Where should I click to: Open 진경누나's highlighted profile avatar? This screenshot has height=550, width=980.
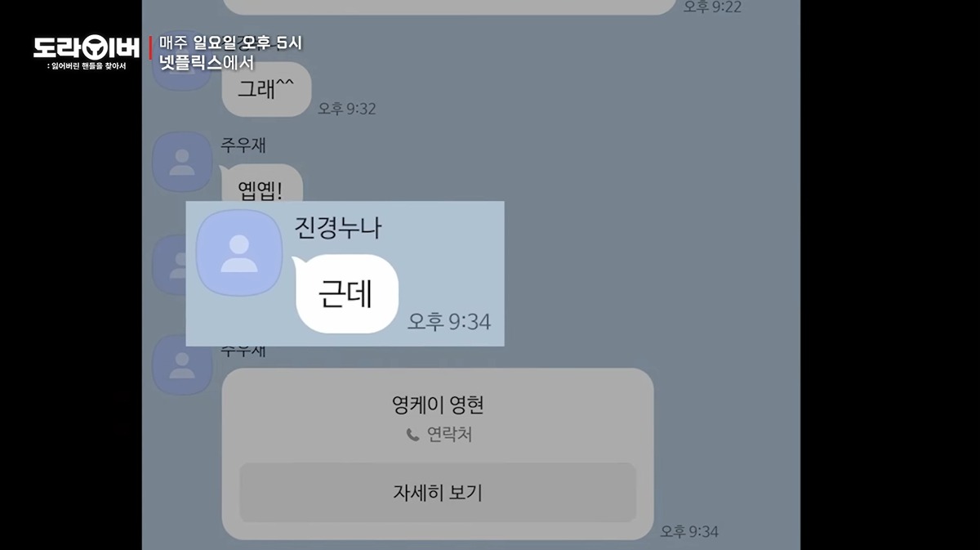(240, 253)
